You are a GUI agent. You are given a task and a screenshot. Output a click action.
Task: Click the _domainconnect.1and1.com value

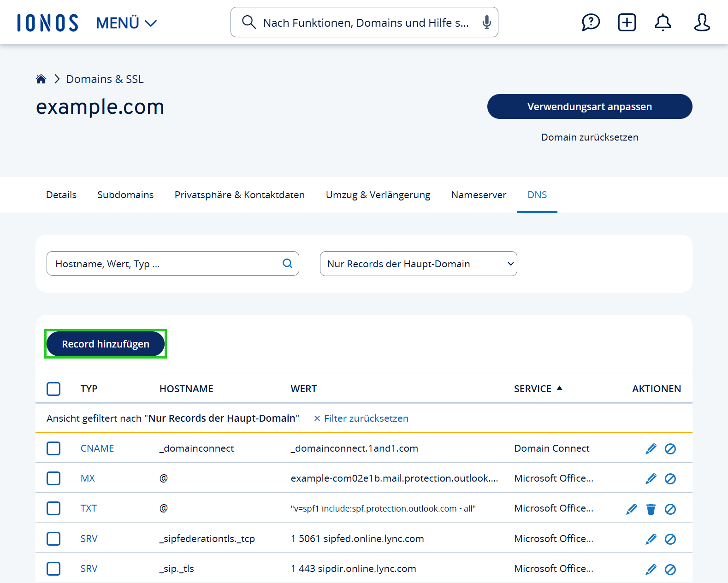(354, 448)
